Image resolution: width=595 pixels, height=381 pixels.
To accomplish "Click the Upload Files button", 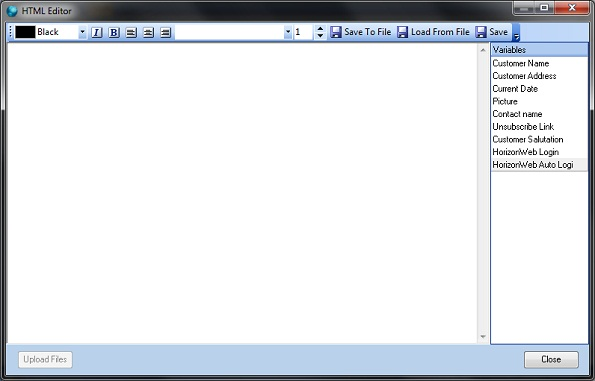I will pos(45,359).
